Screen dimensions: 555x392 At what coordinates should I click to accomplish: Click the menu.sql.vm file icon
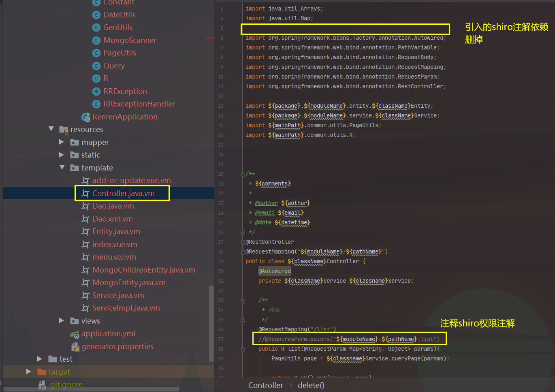click(x=85, y=257)
